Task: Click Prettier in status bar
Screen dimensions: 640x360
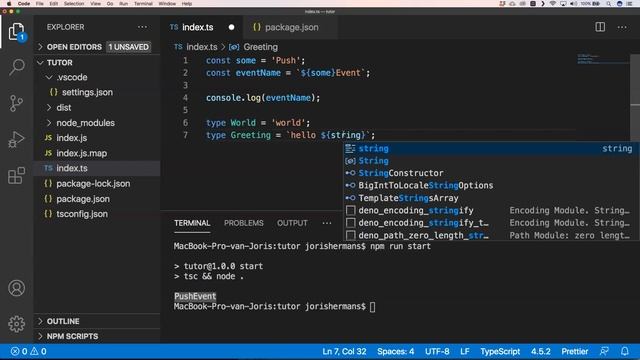Action: [575, 351]
